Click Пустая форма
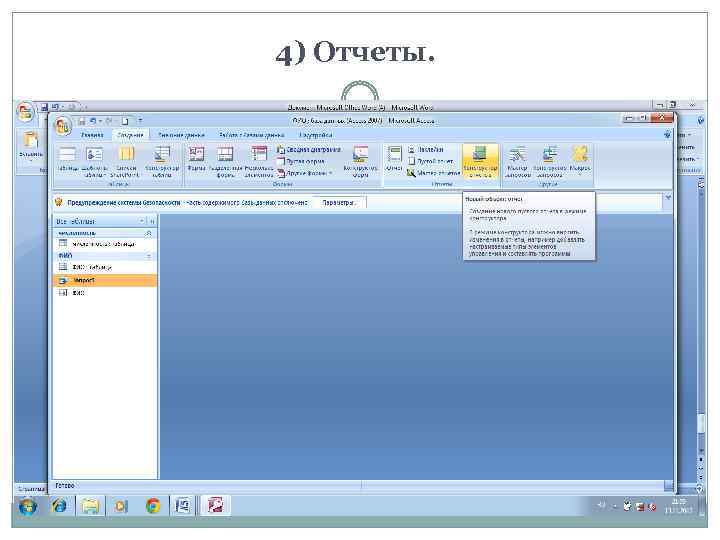The width and height of the screenshot is (720, 540). 301,162
